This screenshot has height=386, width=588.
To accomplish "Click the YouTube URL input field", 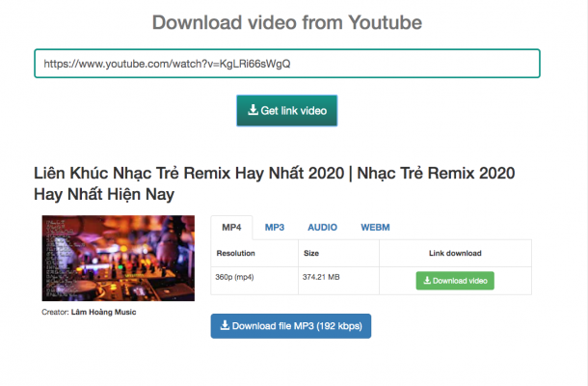I will point(286,64).
